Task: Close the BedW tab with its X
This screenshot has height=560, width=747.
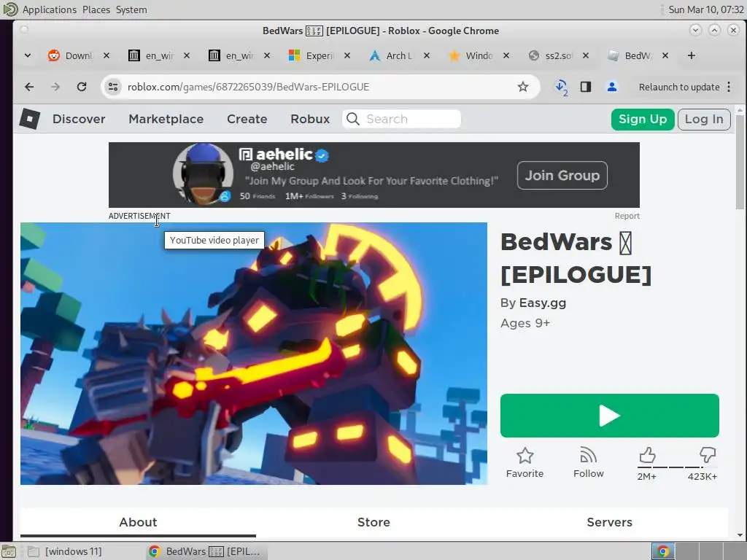Action: [x=665, y=55]
